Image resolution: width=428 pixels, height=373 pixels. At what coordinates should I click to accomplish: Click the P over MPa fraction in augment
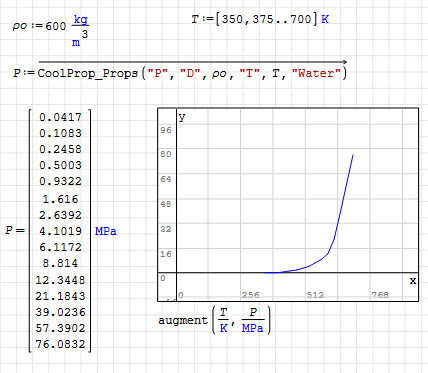point(253,320)
